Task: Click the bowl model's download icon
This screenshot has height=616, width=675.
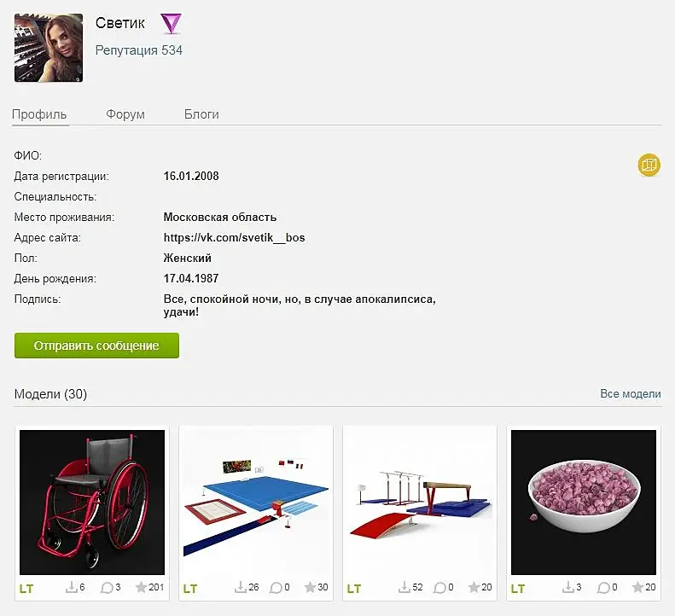Action: 567,587
